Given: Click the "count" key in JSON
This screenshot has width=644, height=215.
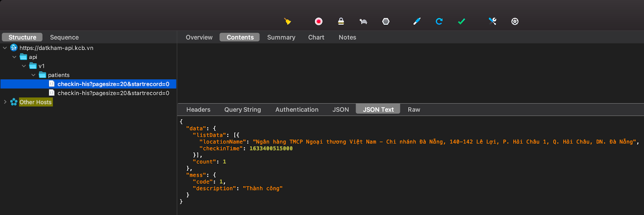Looking at the screenshot, I should pyautogui.click(x=204, y=162).
